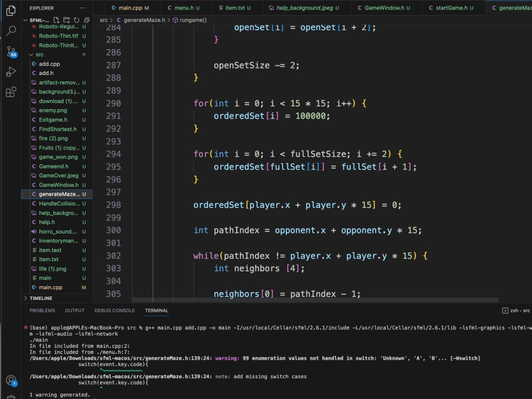Open the Accounts menu icon
This screenshot has height=399, width=532.
(11, 380)
